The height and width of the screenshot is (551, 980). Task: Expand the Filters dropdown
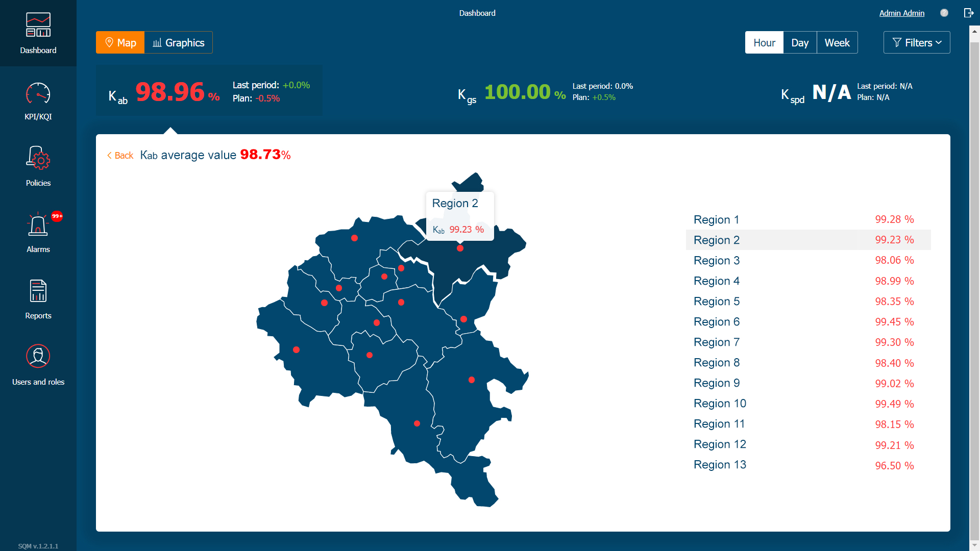pyautogui.click(x=917, y=43)
